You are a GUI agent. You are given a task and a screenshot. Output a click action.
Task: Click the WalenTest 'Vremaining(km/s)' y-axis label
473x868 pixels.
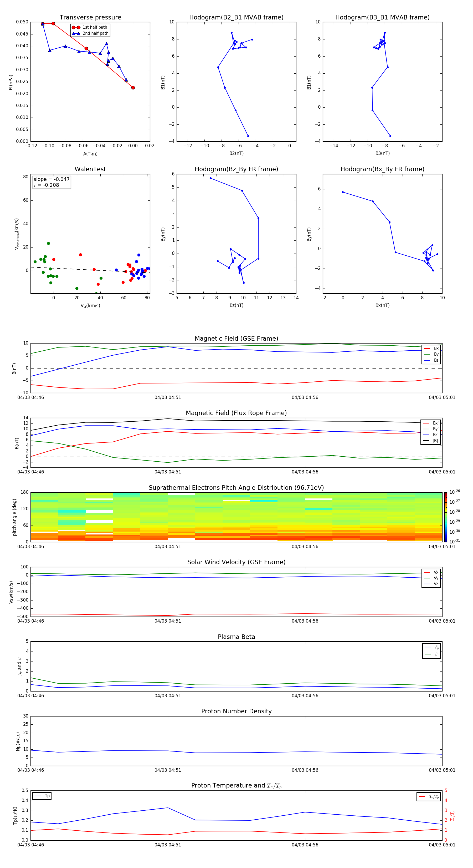pos(17,234)
